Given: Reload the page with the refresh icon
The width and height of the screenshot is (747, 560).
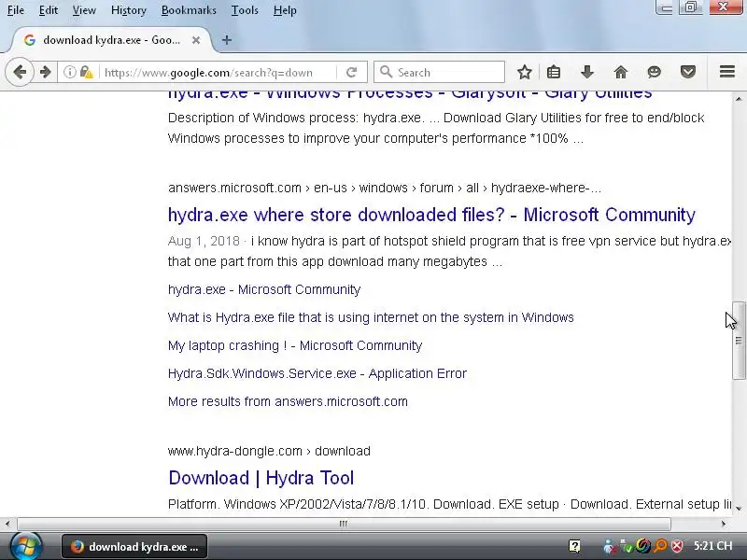Looking at the screenshot, I should point(352,73).
